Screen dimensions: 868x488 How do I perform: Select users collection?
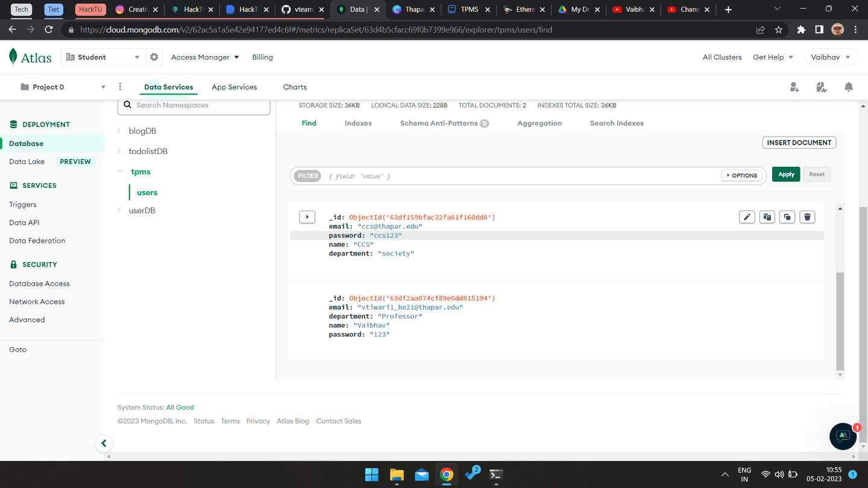click(147, 193)
